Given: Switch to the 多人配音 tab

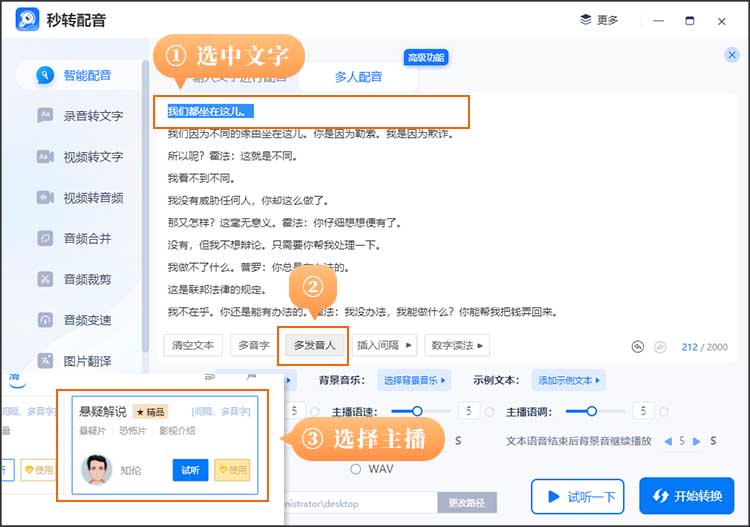Looking at the screenshot, I should [358, 77].
